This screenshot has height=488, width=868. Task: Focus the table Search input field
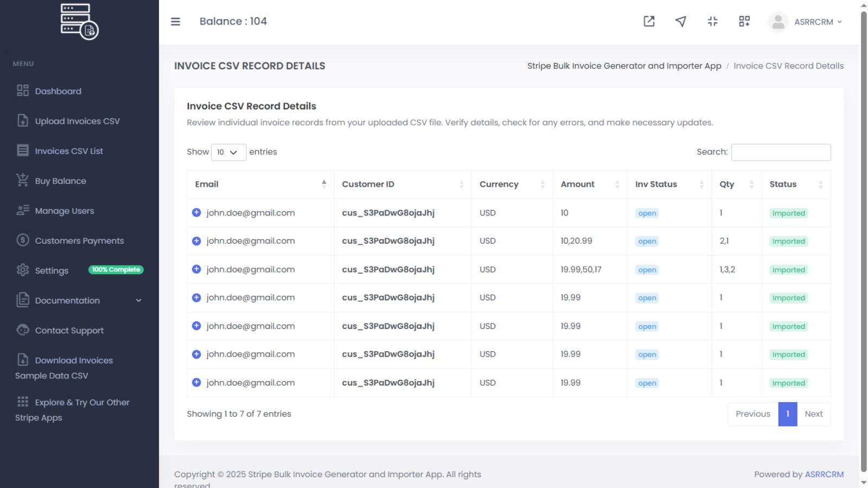click(x=781, y=153)
